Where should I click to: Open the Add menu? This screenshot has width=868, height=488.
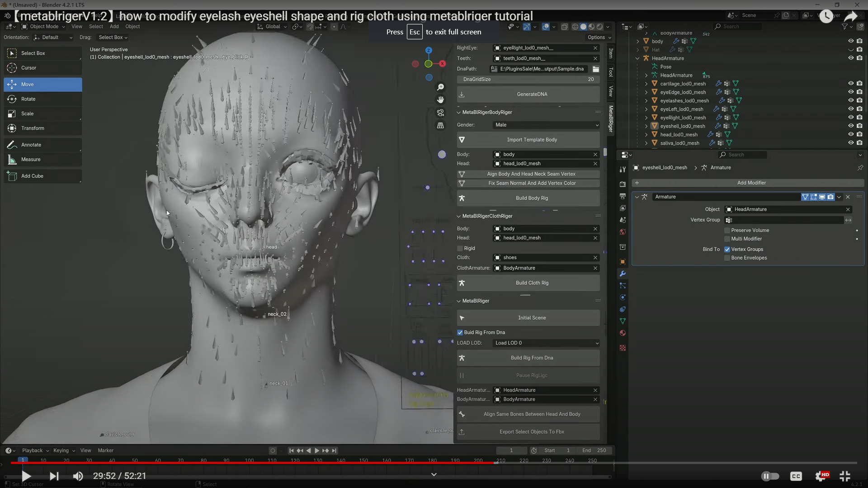pyautogui.click(x=114, y=26)
